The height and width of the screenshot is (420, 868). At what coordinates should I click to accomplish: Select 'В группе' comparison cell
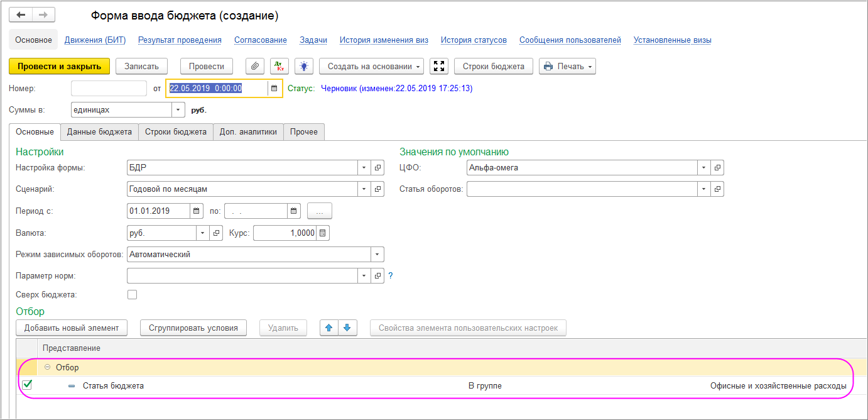[x=485, y=385]
